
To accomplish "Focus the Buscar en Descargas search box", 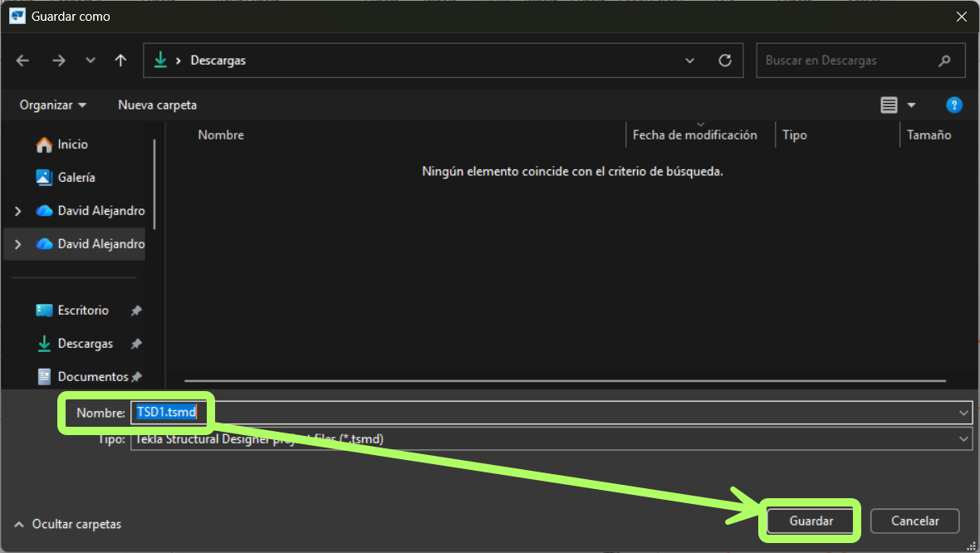I will click(860, 61).
